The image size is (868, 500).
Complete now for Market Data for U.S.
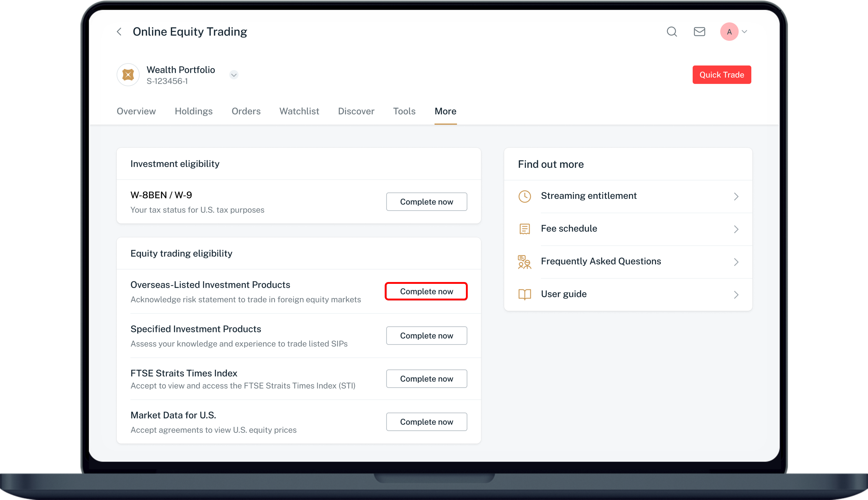[x=426, y=422]
